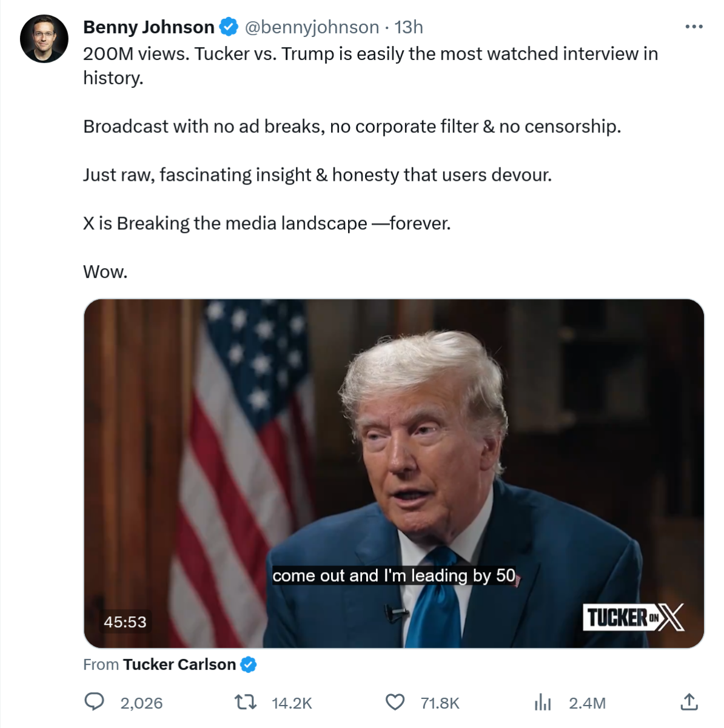This screenshot has height=728, width=724.
Task: View tweet analytics bar chart icon
Action: (543, 703)
